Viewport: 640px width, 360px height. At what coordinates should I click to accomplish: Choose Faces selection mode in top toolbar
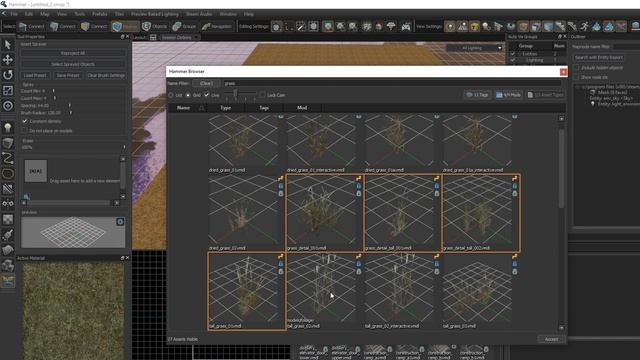tap(94, 26)
